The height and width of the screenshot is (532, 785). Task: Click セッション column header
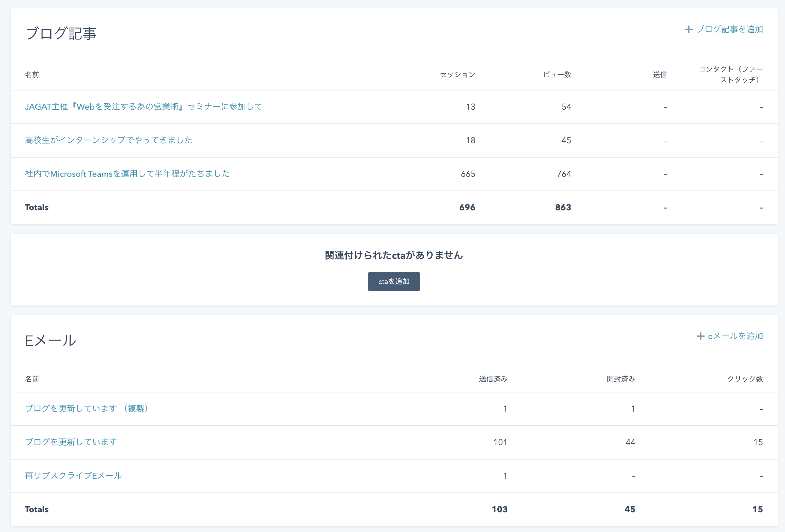tap(457, 75)
